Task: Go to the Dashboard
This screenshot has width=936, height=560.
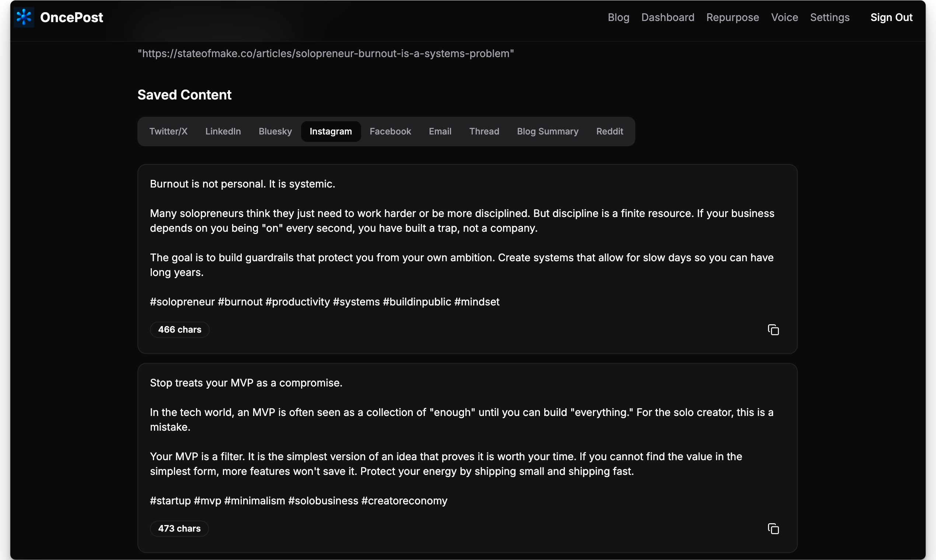Action: 667,17
